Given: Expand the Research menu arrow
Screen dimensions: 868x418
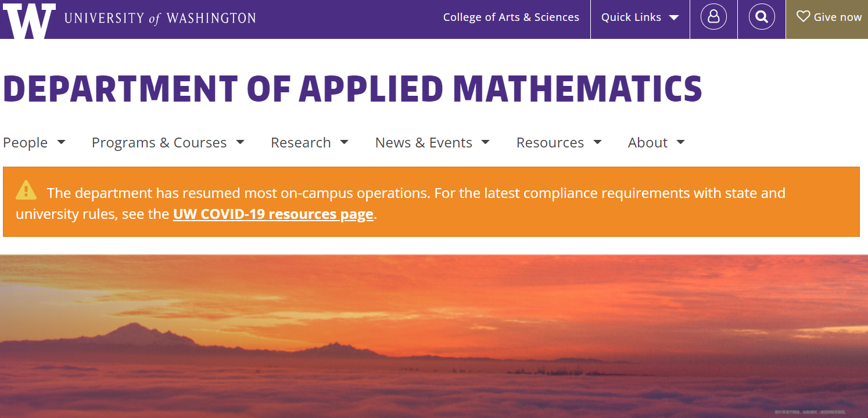Looking at the screenshot, I should click(x=344, y=142).
